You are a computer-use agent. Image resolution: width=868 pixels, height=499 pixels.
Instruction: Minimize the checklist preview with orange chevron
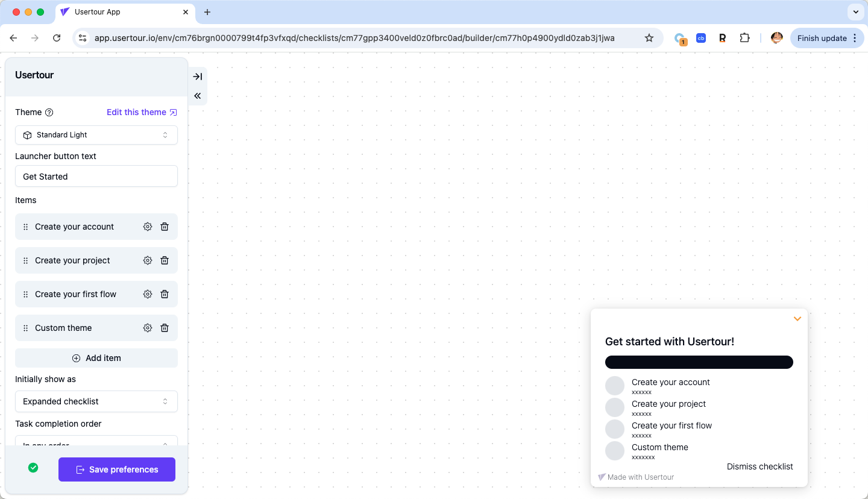[797, 319]
